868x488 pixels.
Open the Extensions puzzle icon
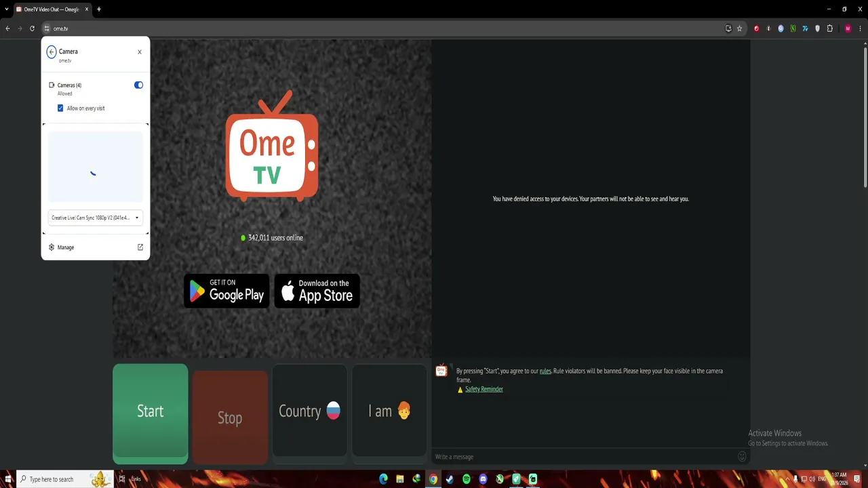point(829,28)
